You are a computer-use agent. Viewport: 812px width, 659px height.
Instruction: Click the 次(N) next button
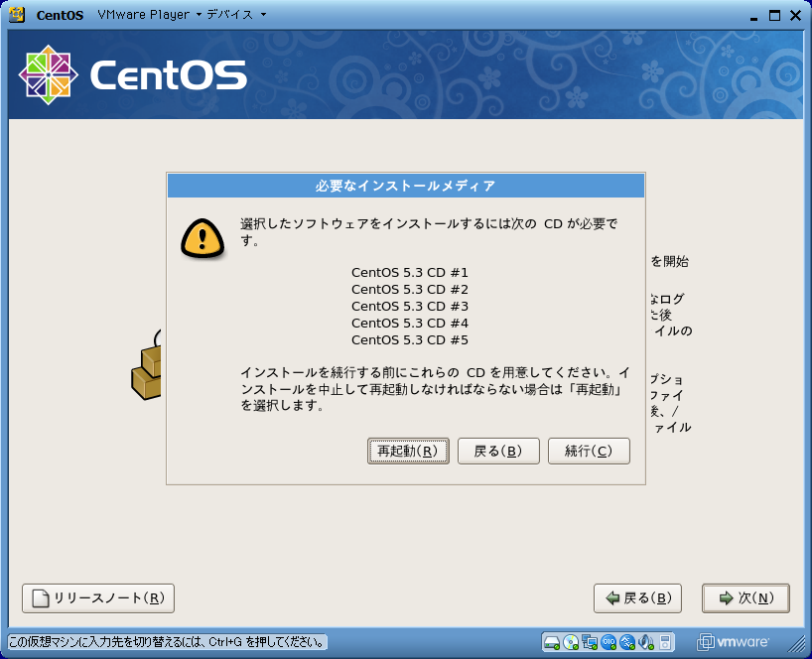tap(745, 598)
